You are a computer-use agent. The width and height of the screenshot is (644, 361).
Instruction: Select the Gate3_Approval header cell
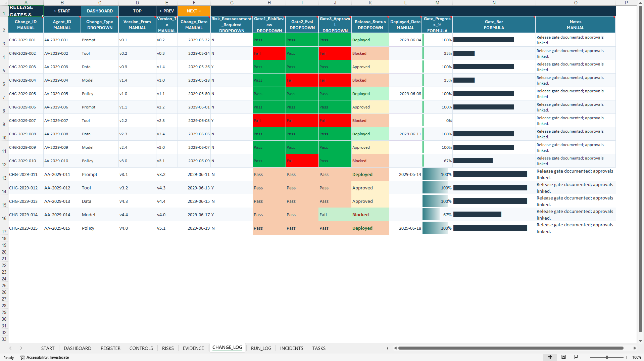click(335, 25)
